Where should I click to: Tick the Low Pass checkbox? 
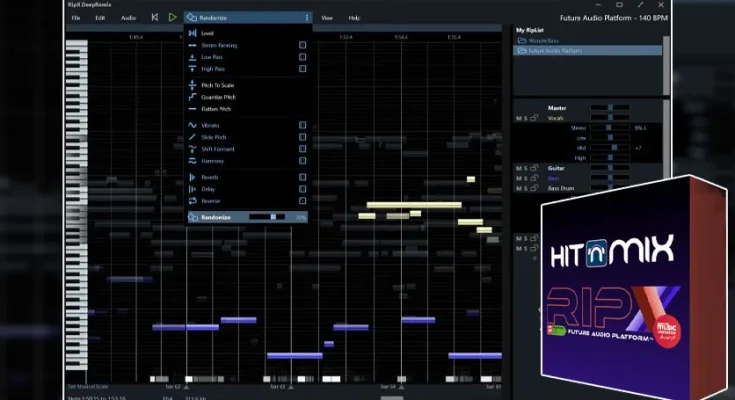(x=302, y=57)
